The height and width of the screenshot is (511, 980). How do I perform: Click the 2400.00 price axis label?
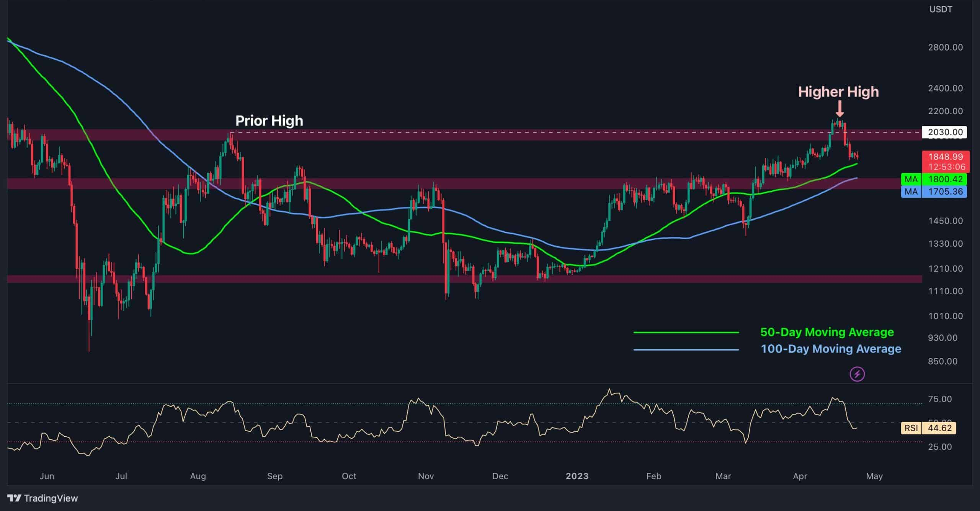pos(945,88)
